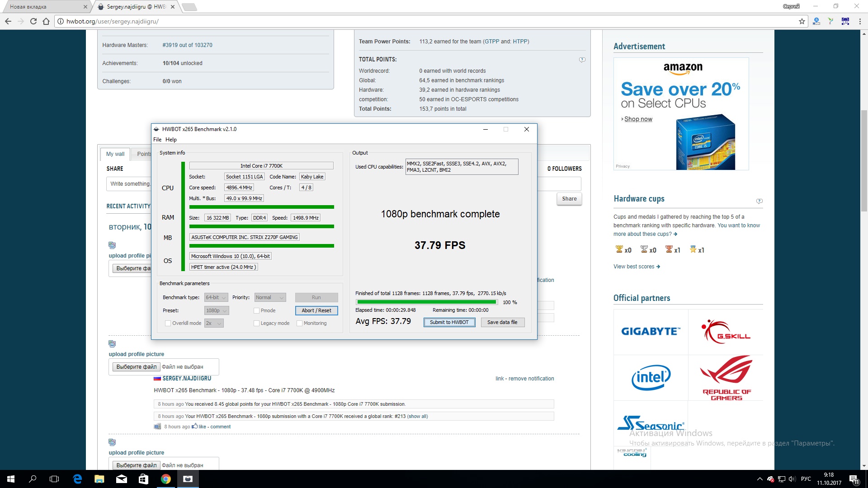868x488 pixels.
Task: Select the star medal icon
Action: [x=693, y=249]
